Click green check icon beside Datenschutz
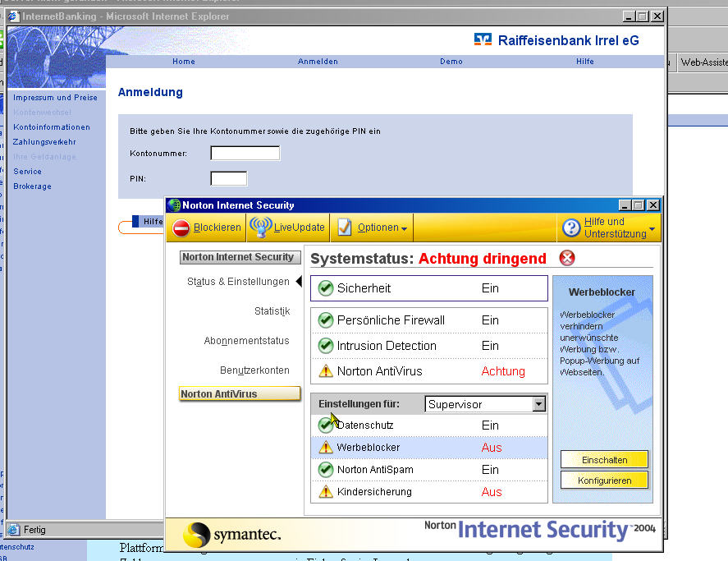728x561 pixels. tap(326, 425)
